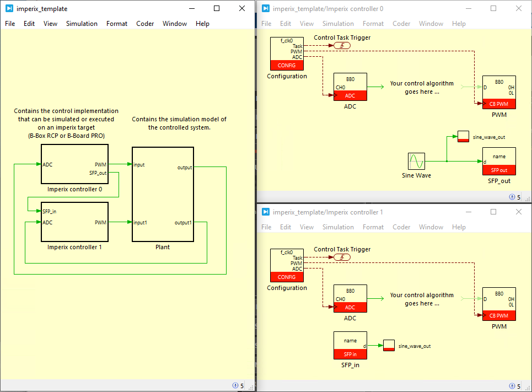Select the ADC block in controller 1 window
This screenshot has height=392, width=532.
point(350,299)
